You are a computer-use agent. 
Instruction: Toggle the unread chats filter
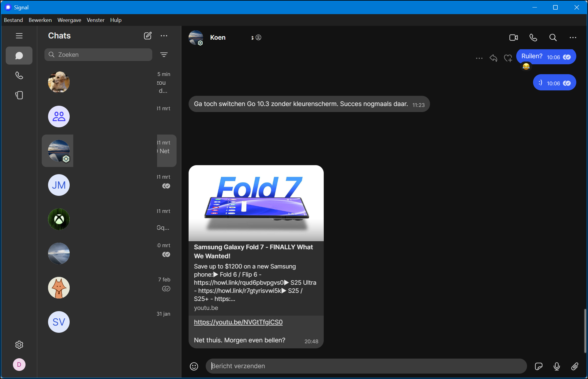point(164,55)
